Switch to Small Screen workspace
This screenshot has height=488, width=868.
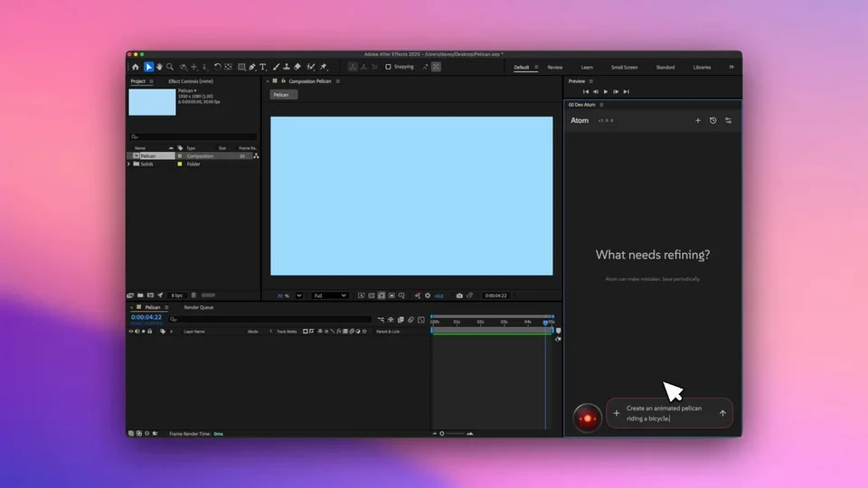pos(625,68)
